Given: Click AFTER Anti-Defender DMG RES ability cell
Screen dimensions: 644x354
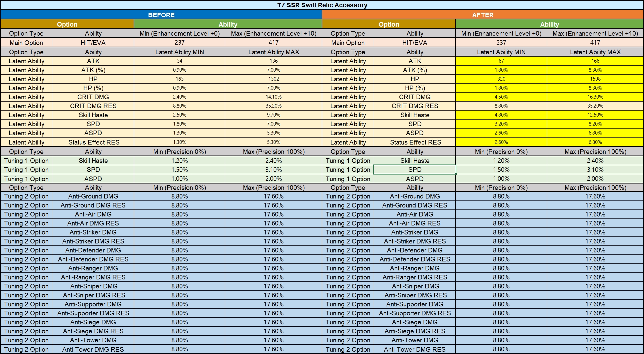Looking at the screenshot, I should click(x=415, y=259).
